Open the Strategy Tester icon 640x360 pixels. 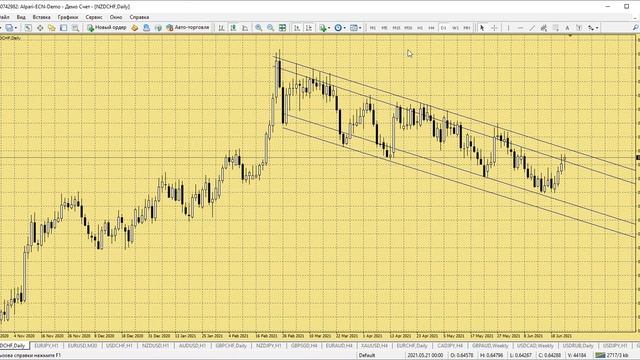point(75,28)
